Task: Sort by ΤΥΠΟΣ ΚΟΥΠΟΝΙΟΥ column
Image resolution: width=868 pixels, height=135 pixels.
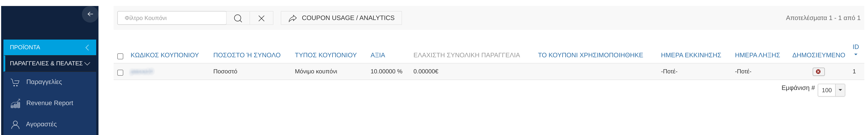Action: coord(326,55)
